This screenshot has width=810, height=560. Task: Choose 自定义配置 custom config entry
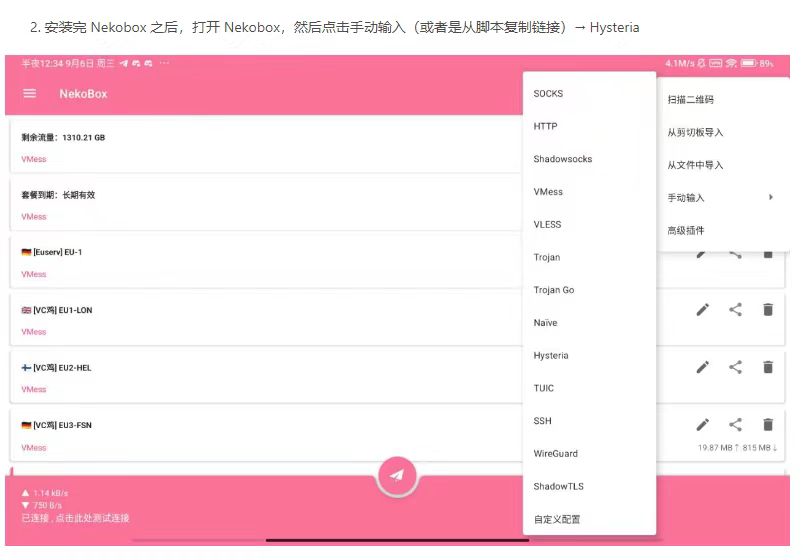pos(589,519)
